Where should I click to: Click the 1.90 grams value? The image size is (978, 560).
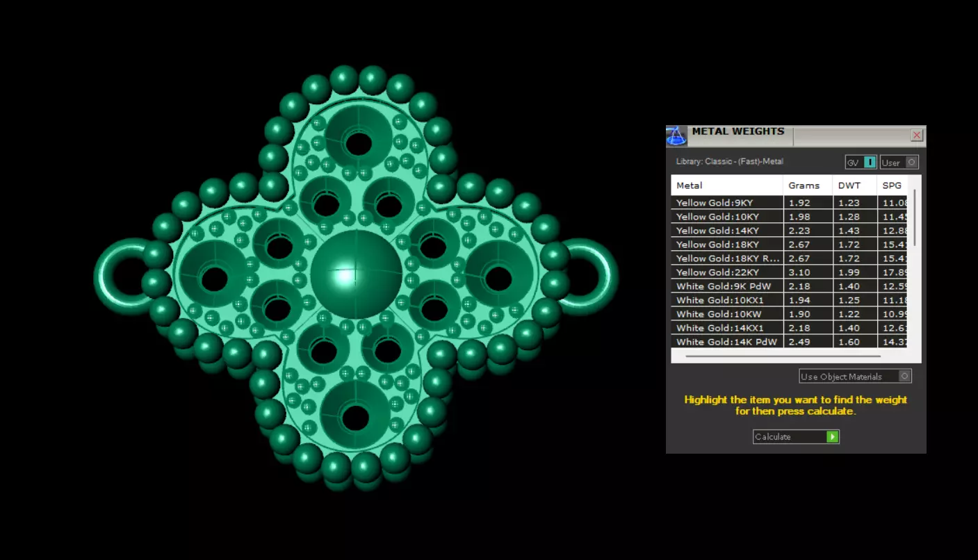point(798,314)
